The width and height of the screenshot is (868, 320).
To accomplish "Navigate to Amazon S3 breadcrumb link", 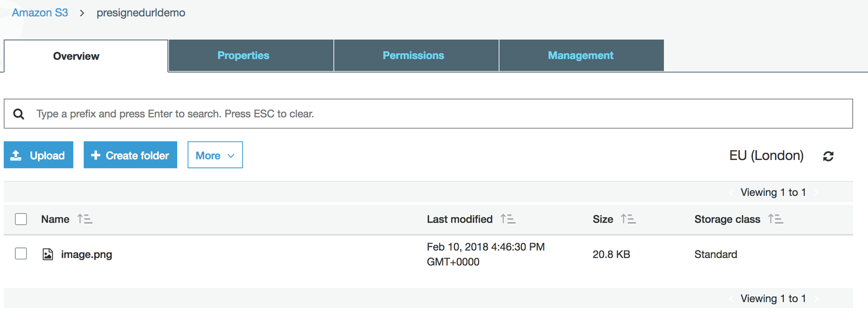I will (x=40, y=13).
